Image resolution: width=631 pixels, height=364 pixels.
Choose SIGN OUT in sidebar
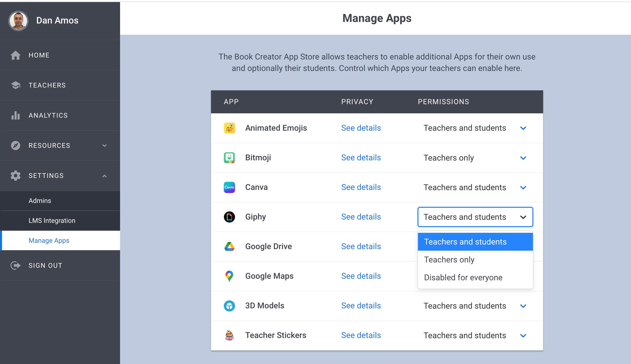click(x=60, y=265)
